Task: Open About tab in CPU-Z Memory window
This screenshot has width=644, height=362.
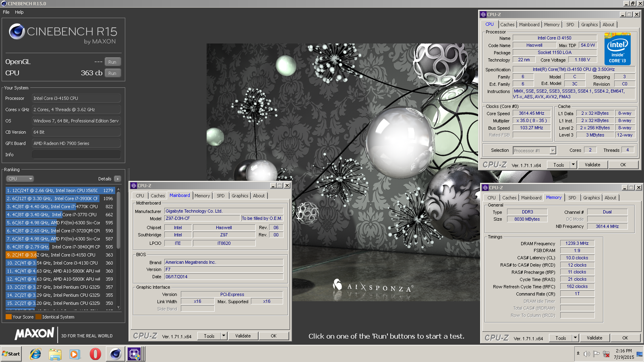Action: (x=610, y=198)
